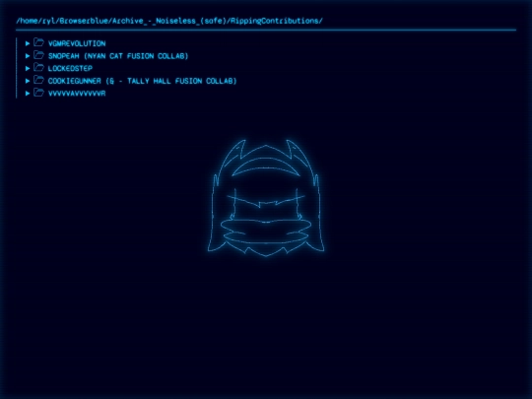Viewport: 532px width, 399px height.
Task: Click the RippingContributions directory path text
Action: coord(169,21)
